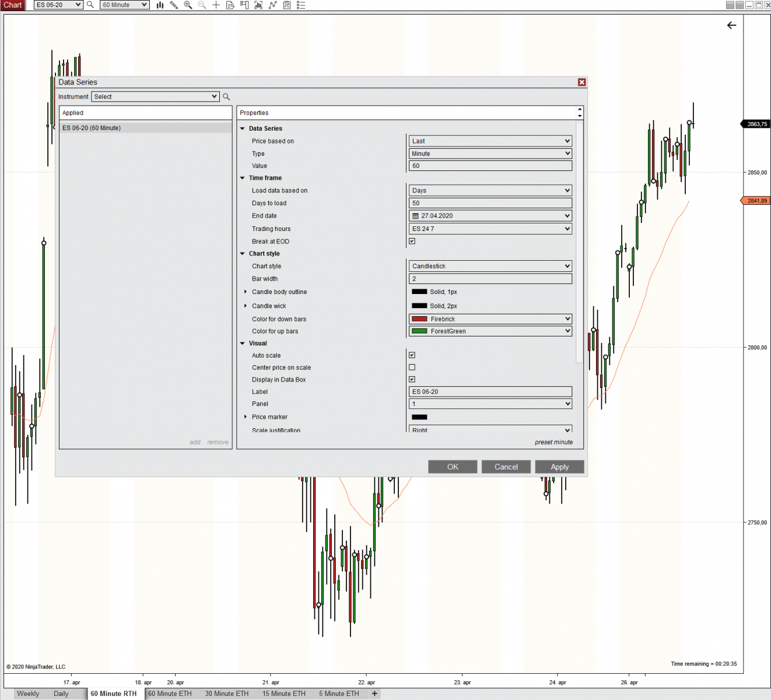Screen dimensions: 771x700
Task: Collapse the Chart style section header
Action: click(x=243, y=254)
